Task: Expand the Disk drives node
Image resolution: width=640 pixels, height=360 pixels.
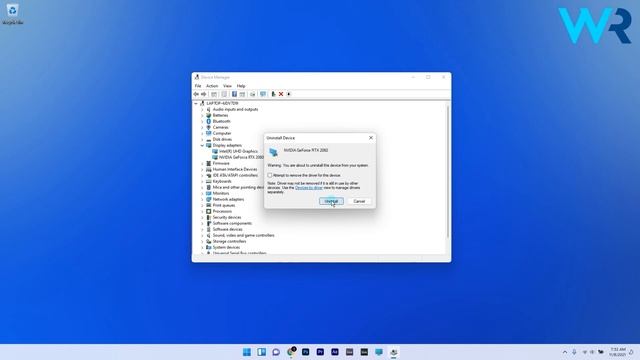Action: [202, 139]
